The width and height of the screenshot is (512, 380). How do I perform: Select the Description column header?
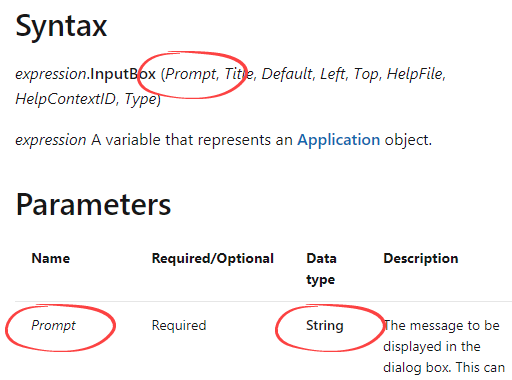(x=421, y=258)
